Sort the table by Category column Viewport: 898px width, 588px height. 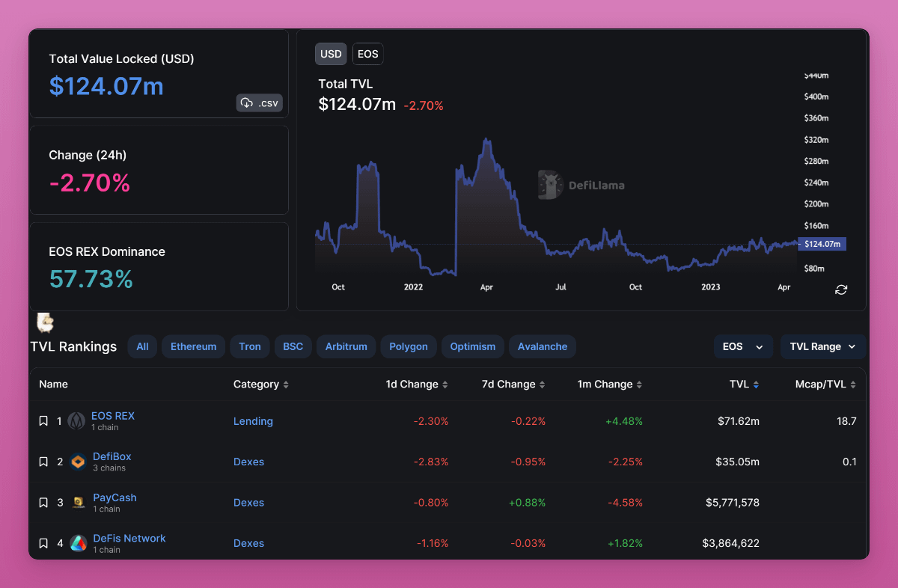point(260,385)
